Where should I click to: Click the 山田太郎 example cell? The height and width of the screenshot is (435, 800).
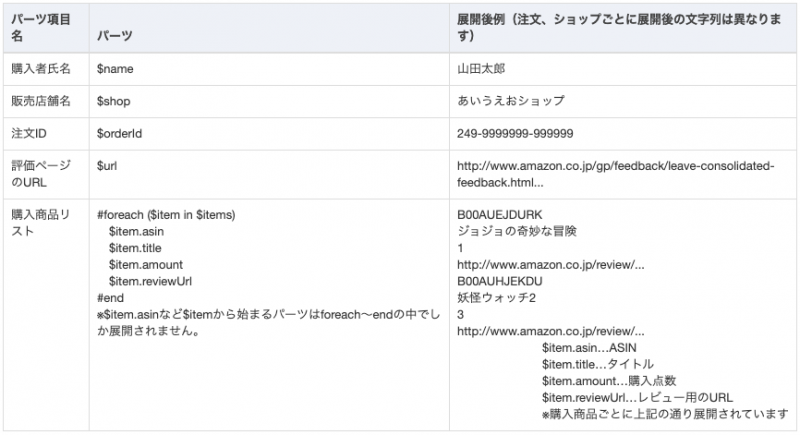click(481, 69)
